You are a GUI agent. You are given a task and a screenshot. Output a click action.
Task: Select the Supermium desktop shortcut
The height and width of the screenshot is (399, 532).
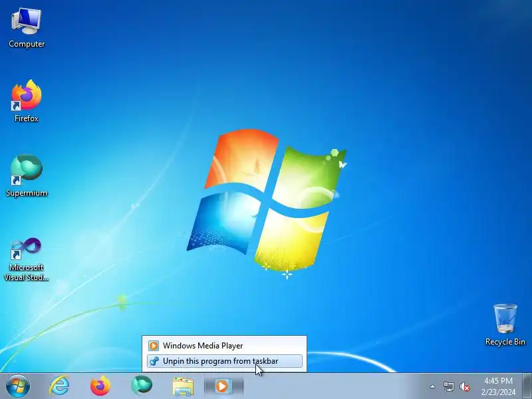(x=27, y=176)
